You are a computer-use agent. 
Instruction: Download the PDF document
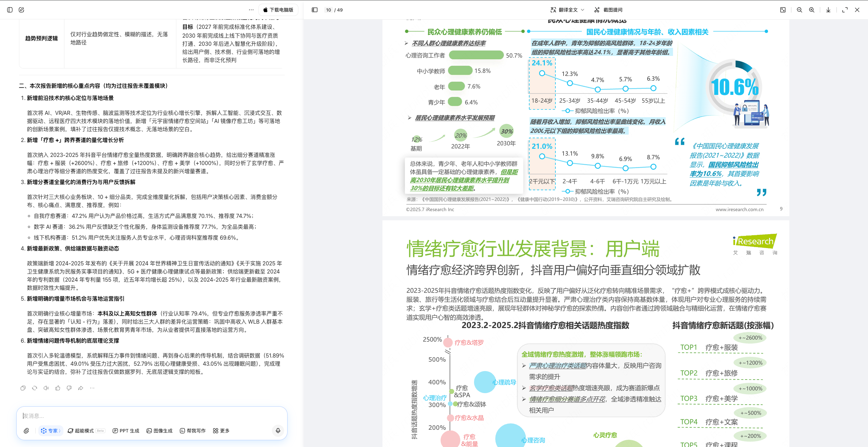pos(828,10)
